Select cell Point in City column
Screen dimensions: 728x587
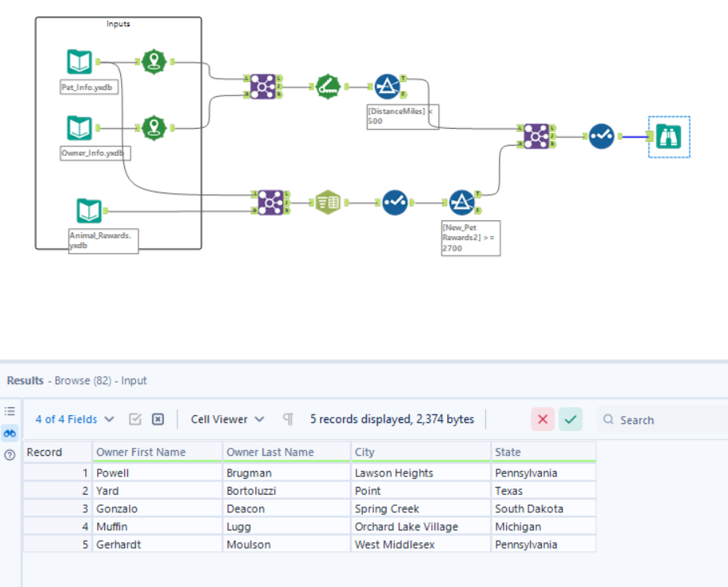421,491
